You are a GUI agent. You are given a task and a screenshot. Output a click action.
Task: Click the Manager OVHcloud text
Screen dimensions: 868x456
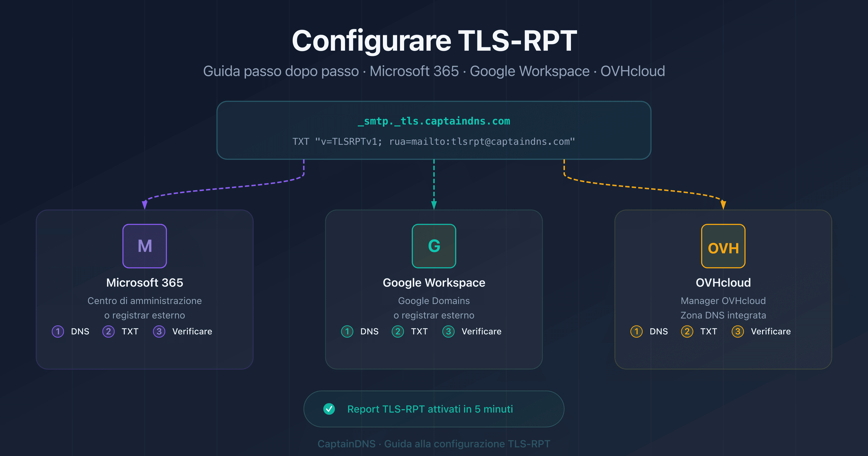click(723, 301)
